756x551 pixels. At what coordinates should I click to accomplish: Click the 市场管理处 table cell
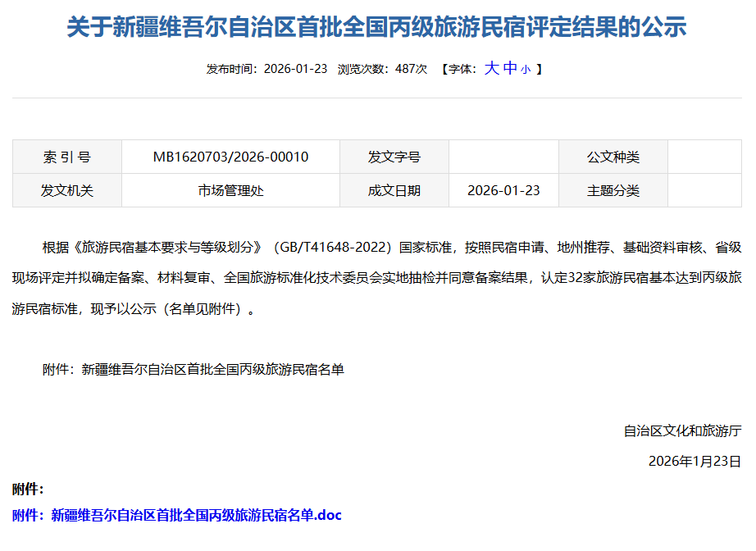coord(230,190)
